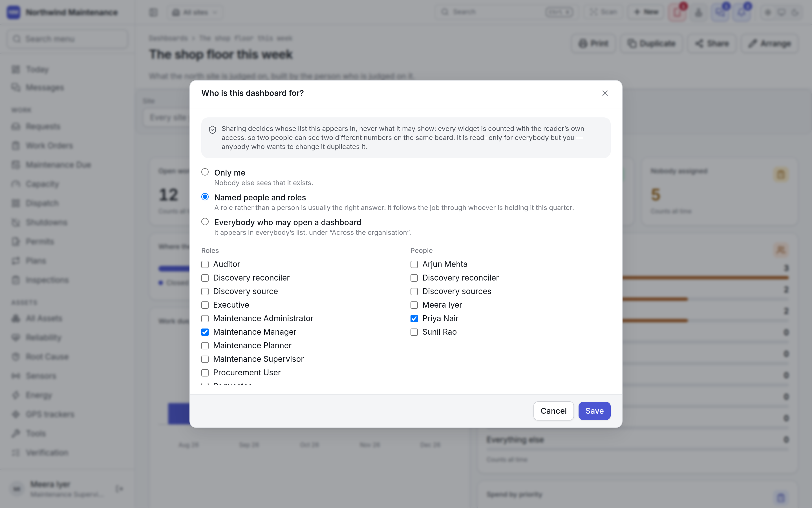Uncheck Priya Nair under People
The image size is (812, 508).
(414, 319)
